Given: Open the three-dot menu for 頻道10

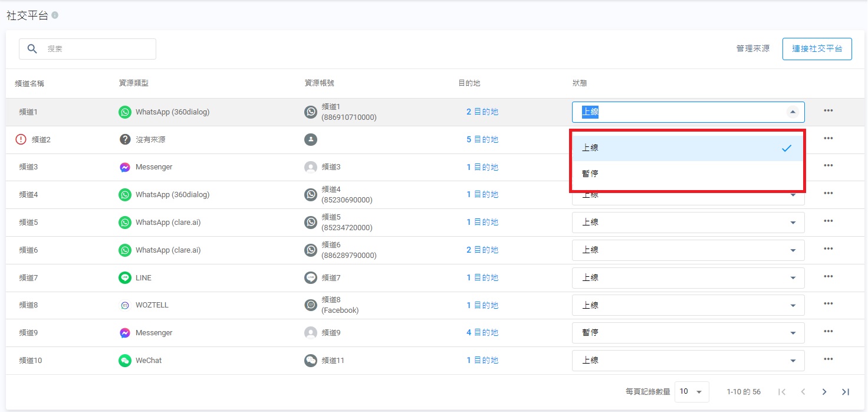Looking at the screenshot, I should [828, 359].
